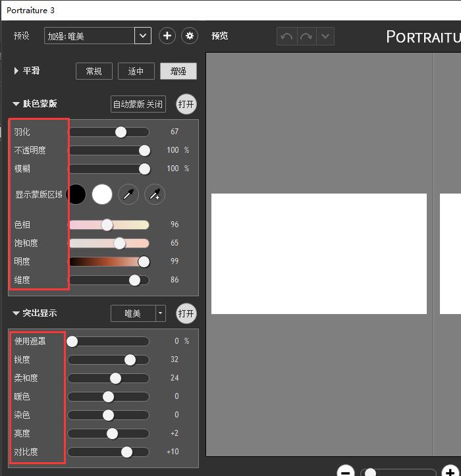Open preset settings gear icon
Screen dimensions: 461x476
click(190, 36)
